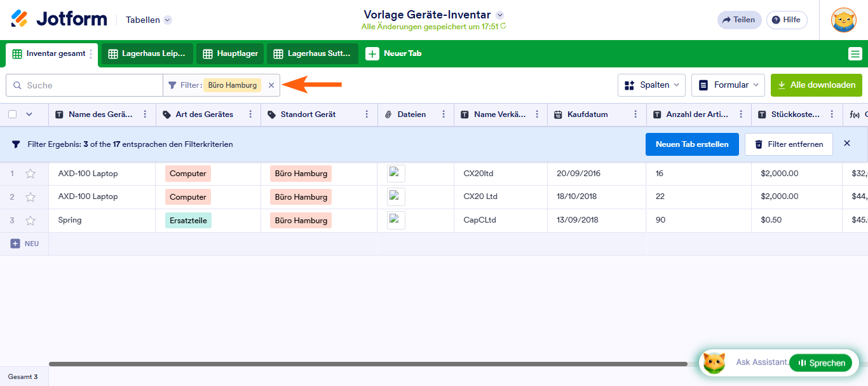Image resolution: width=868 pixels, height=386 pixels.
Task: Switch to the Hauptlager tab
Action: [x=230, y=53]
